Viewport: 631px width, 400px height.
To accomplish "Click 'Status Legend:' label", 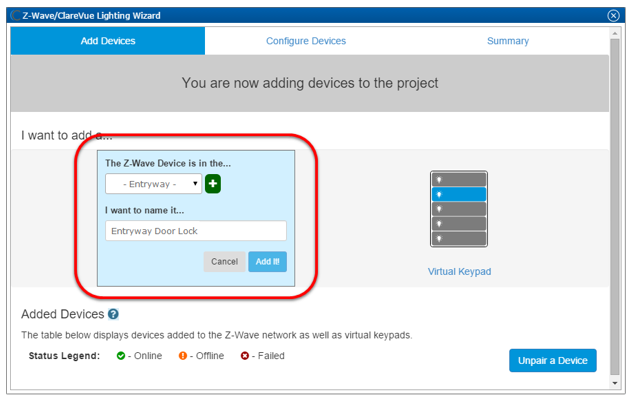I will tap(64, 356).
